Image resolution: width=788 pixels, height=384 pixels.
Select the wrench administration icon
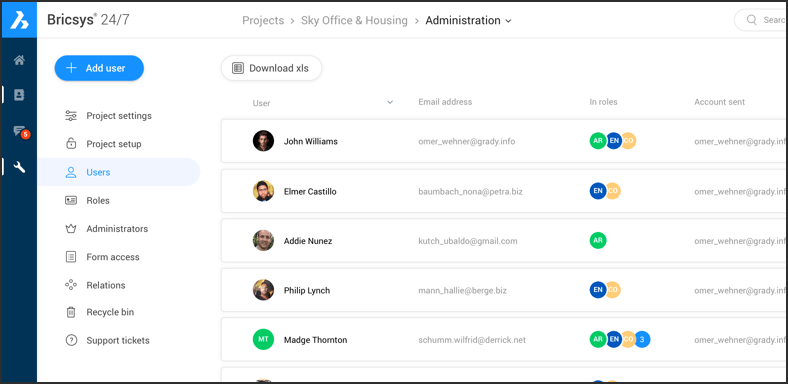(x=19, y=167)
